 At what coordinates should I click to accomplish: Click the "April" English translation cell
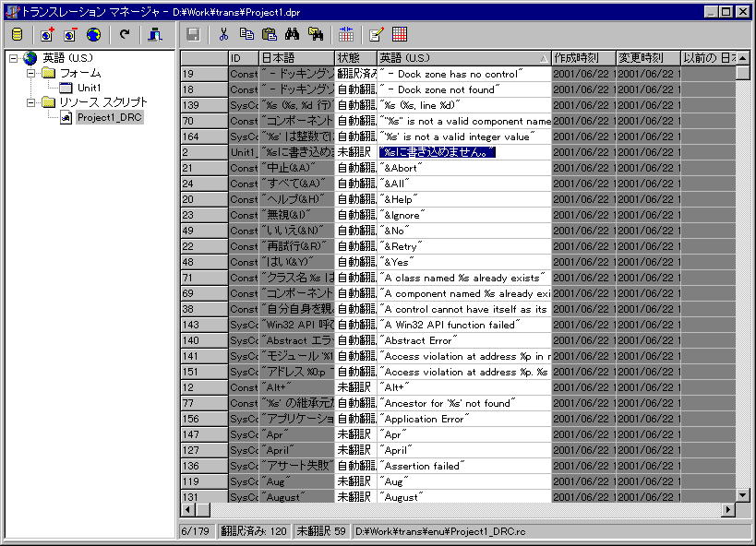pyautogui.click(x=464, y=450)
